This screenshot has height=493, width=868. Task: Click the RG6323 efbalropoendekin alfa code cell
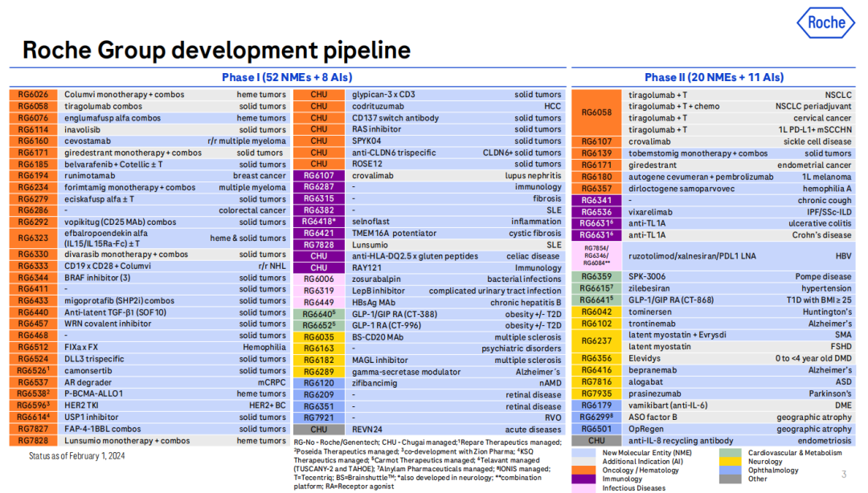pyautogui.click(x=33, y=238)
